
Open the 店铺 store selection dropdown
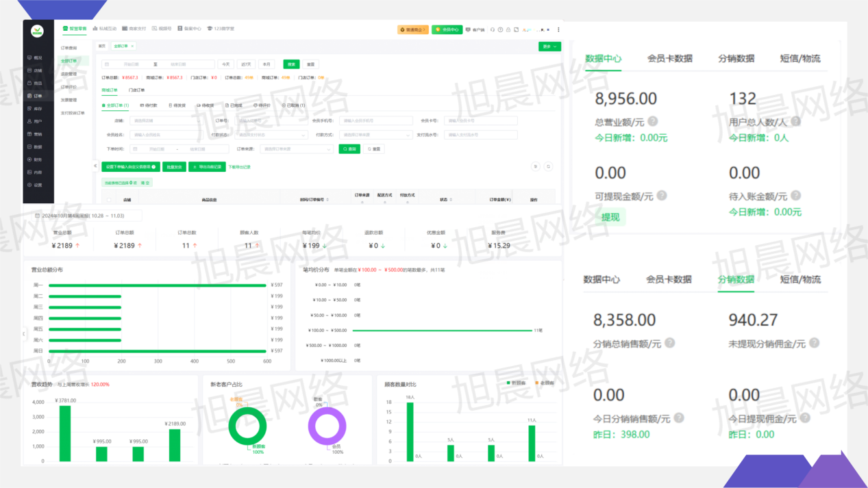(164, 121)
